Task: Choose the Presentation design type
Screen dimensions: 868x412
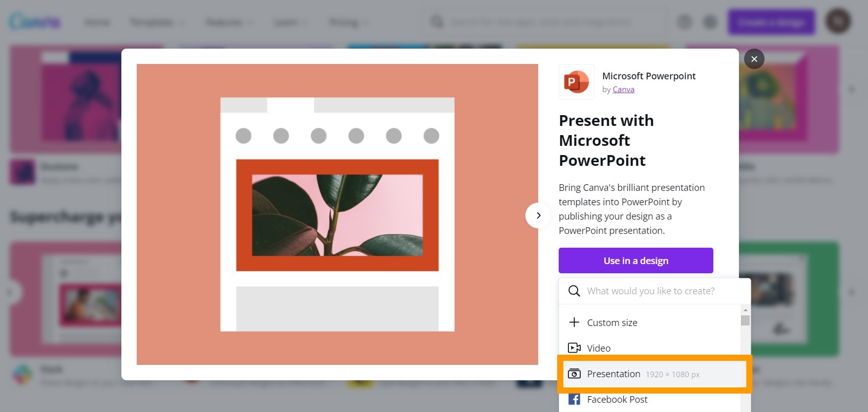Action: tap(651, 374)
